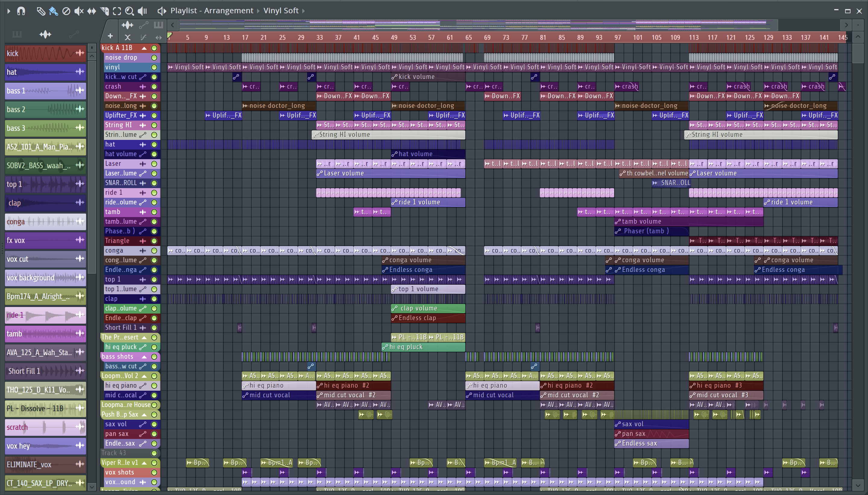Select the Select marquee tool

(x=117, y=11)
